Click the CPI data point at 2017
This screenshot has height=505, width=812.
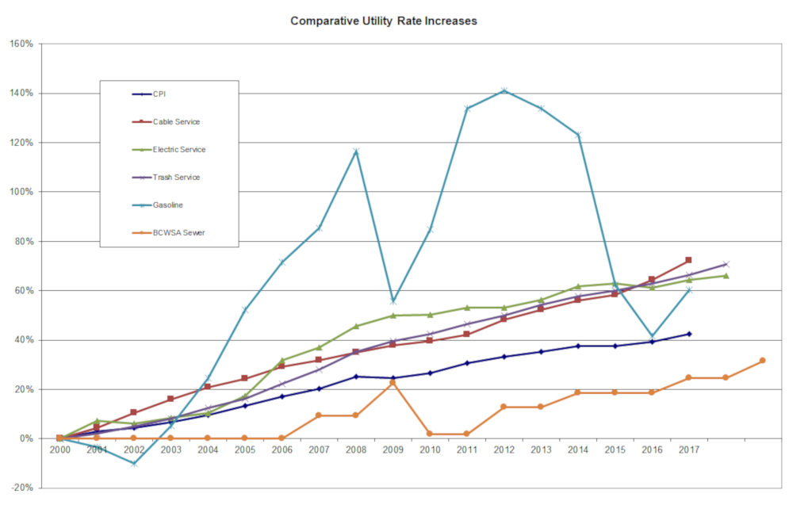tap(688, 334)
